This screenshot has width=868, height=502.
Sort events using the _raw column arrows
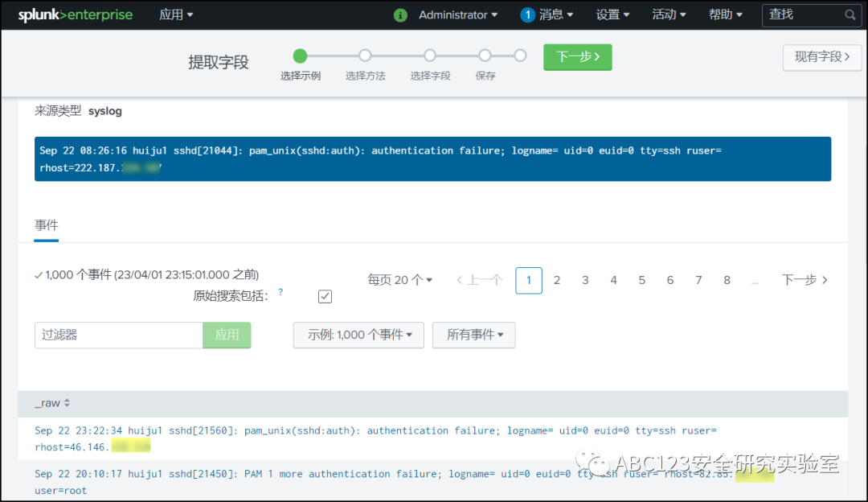point(67,402)
